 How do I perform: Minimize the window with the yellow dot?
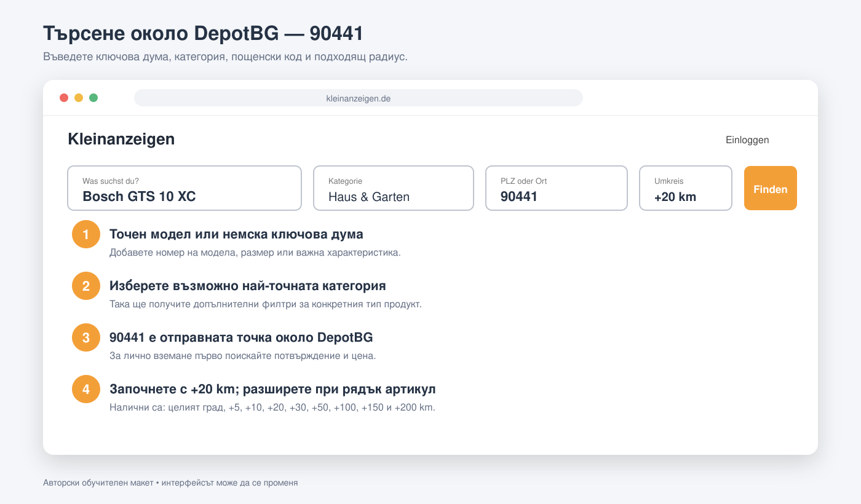(79, 98)
